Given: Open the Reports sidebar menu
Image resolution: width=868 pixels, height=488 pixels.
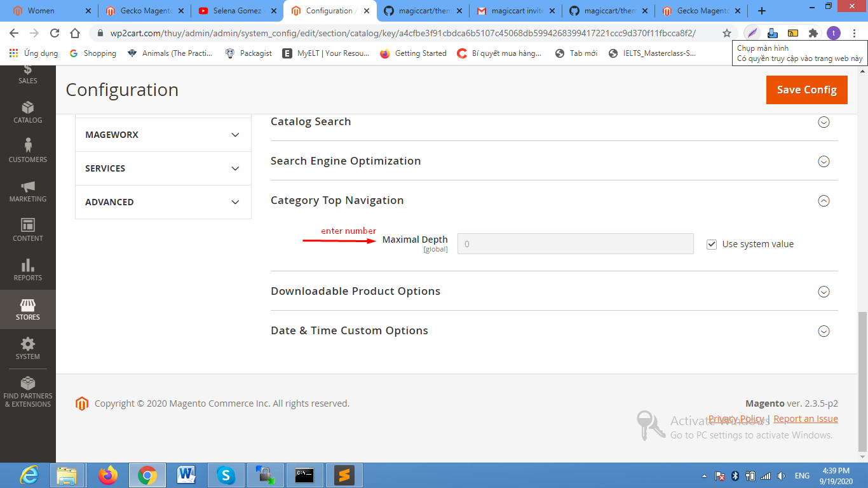Looking at the screenshot, I should (27, 269).
